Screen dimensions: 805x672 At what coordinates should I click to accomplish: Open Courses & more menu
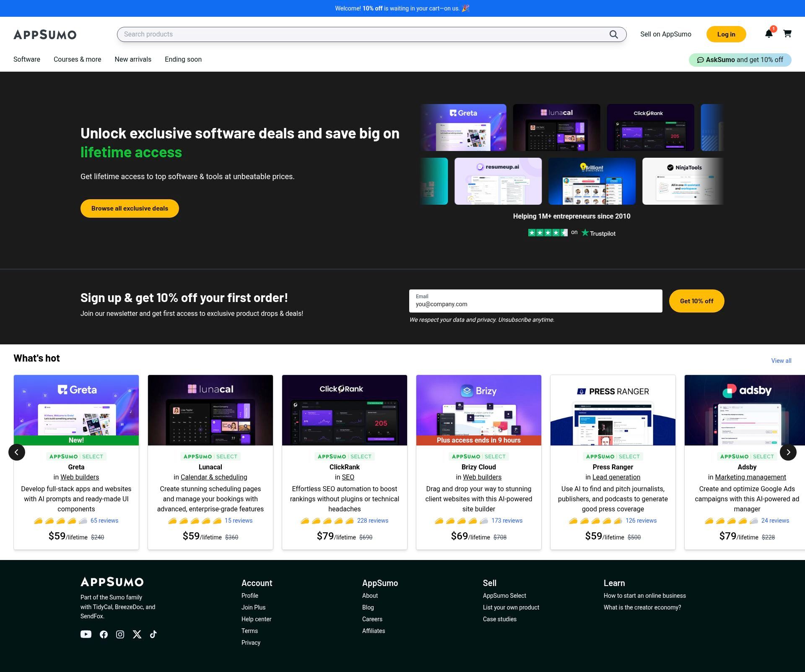[78, 60]
